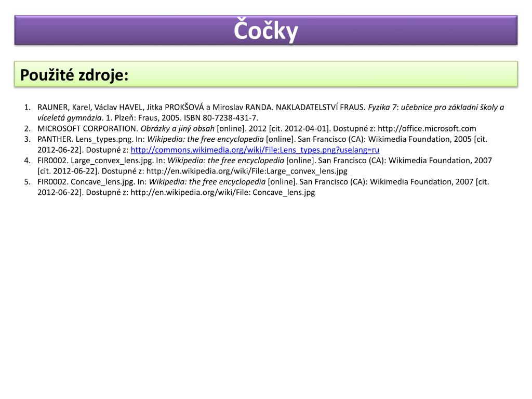Click the text "RAUNER, Karel, Václav HAVEL"
Image resolution: width=532 pixels, height=399 pixels.
point(90,108)
